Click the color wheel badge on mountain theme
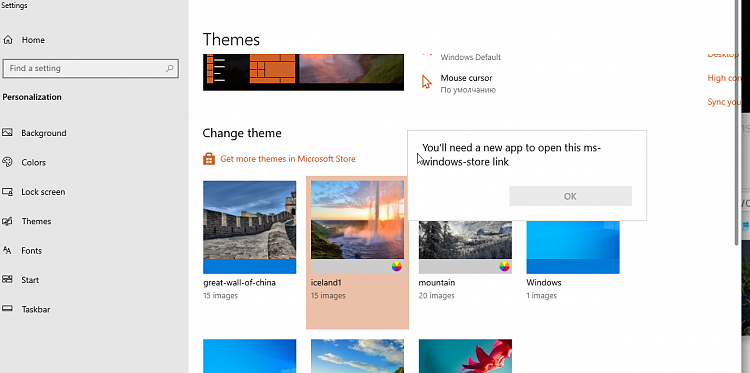The height and width of the screenshot is (373, 750). tap(504, 266)
